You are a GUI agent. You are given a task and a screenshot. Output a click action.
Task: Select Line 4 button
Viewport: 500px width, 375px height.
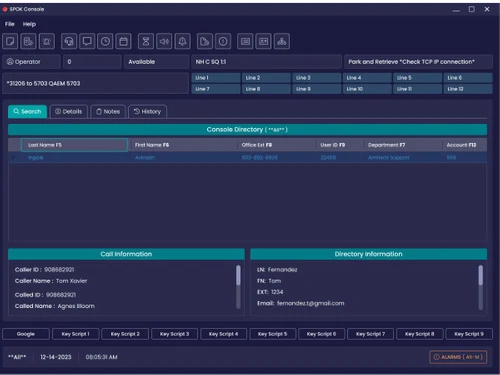coord(367,78)
